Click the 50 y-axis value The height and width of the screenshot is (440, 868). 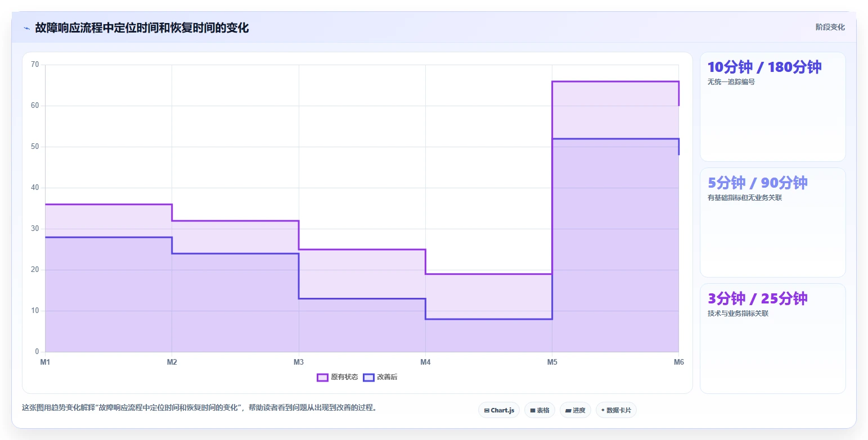35,147
